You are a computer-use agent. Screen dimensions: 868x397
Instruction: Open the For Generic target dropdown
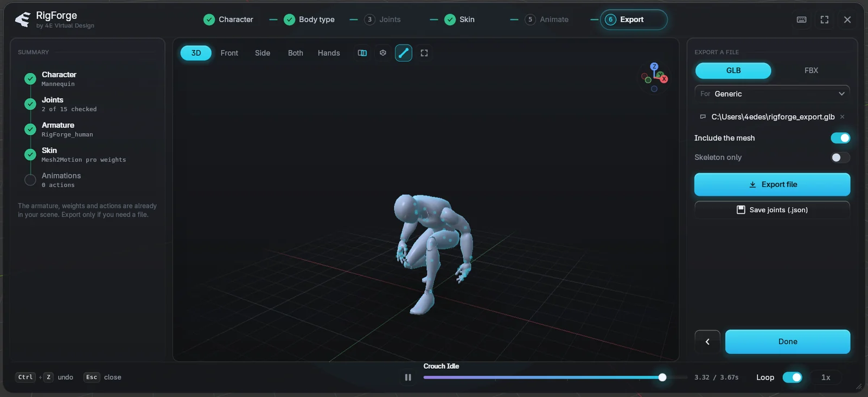772,94
